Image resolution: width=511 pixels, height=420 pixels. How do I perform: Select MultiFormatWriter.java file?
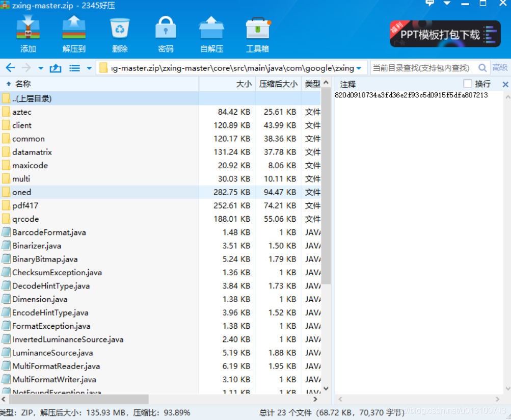(160, 379)
